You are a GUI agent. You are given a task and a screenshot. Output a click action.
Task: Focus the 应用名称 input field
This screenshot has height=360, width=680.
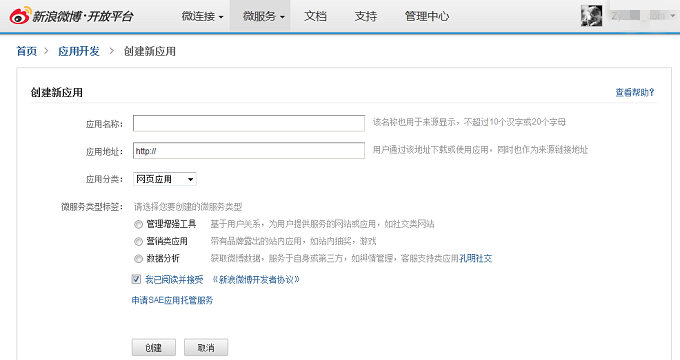point(248,123)
